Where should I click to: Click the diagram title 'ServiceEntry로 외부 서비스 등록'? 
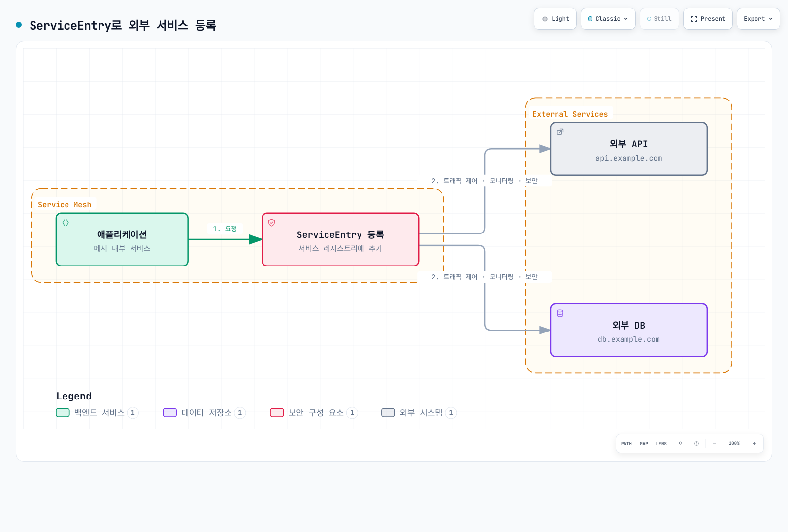click(x=123, y=25)
